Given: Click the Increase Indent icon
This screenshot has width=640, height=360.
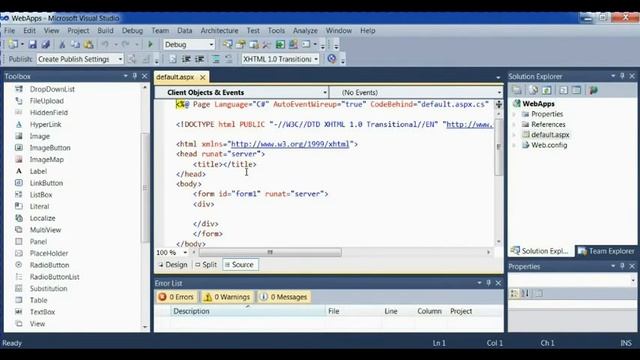Looking at the screenshot, I should tap(200, 59).
